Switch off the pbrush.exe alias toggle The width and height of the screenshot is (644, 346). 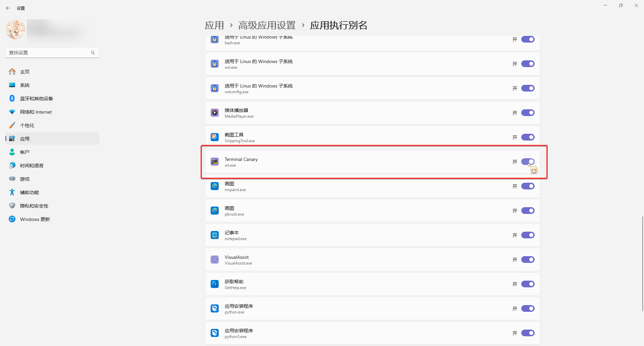click(x=528, y=211)
